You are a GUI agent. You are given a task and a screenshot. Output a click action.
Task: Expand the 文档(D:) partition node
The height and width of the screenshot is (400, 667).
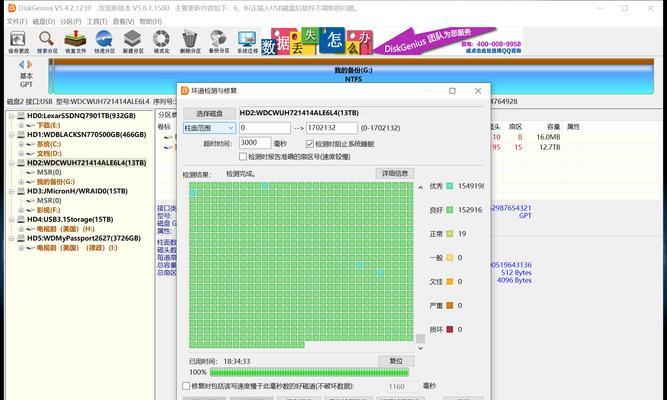point(21,153)
